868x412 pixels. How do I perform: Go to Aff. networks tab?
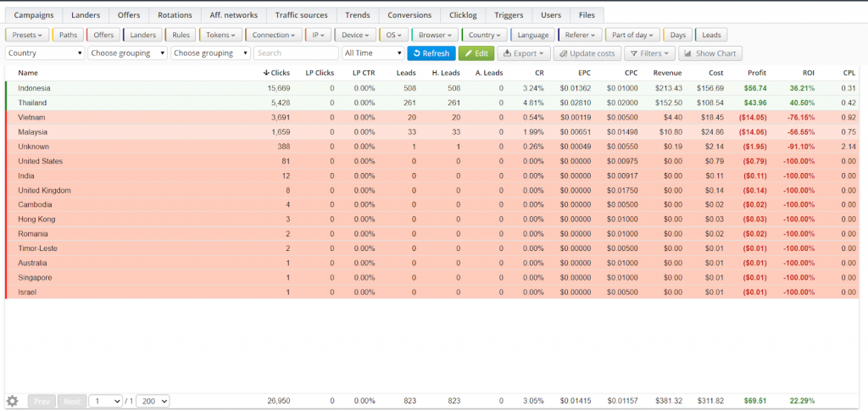234,15
